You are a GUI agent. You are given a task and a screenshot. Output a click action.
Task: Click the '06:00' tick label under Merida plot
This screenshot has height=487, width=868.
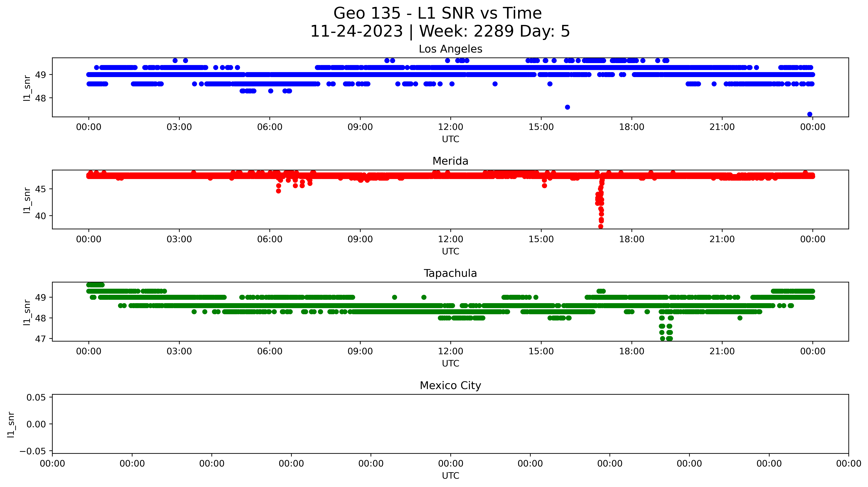[270, 239]
